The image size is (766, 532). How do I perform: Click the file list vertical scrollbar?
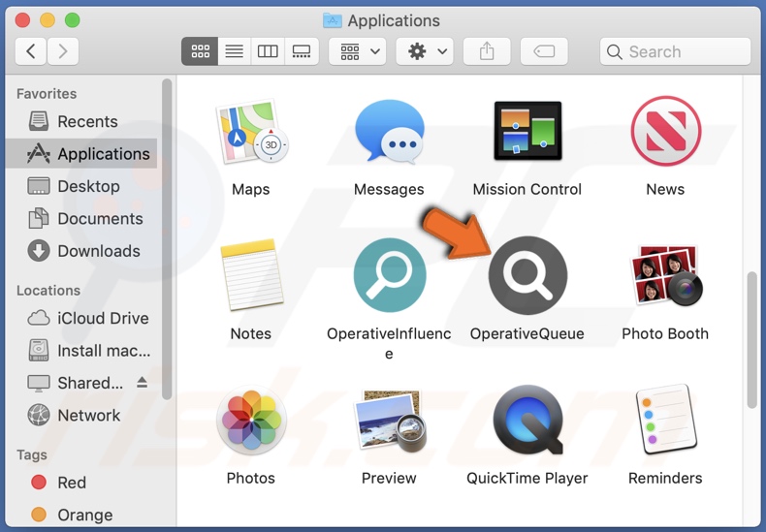point(751,340)
